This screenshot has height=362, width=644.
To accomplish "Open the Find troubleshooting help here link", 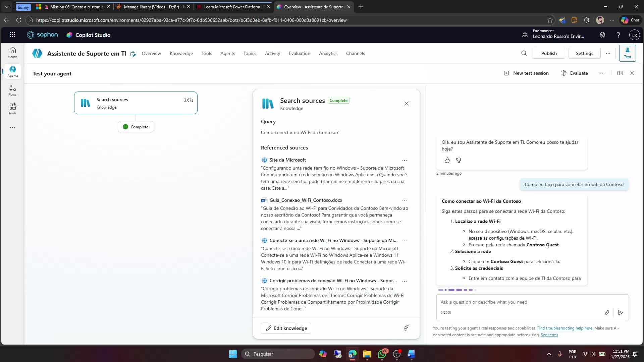I will (565, 328).
